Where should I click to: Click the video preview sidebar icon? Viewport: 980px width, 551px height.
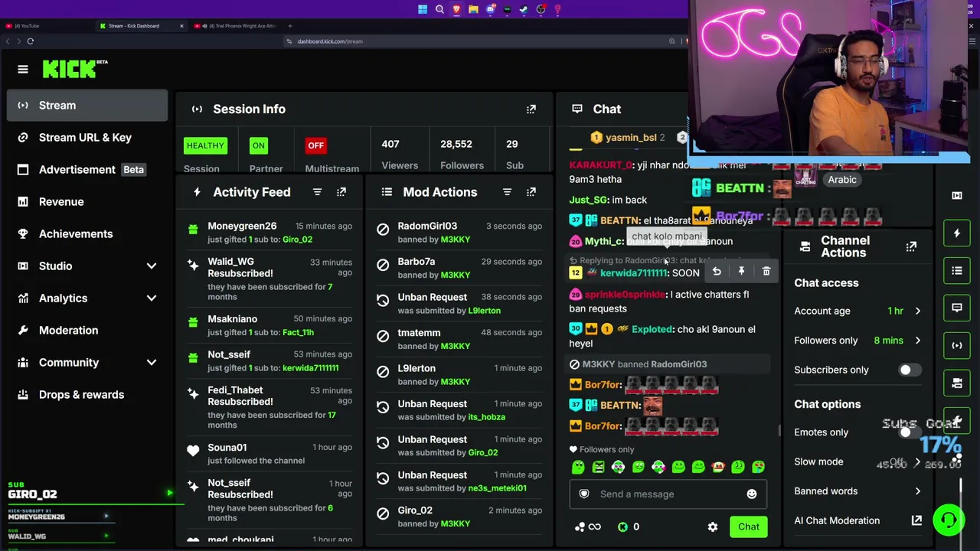957,196
